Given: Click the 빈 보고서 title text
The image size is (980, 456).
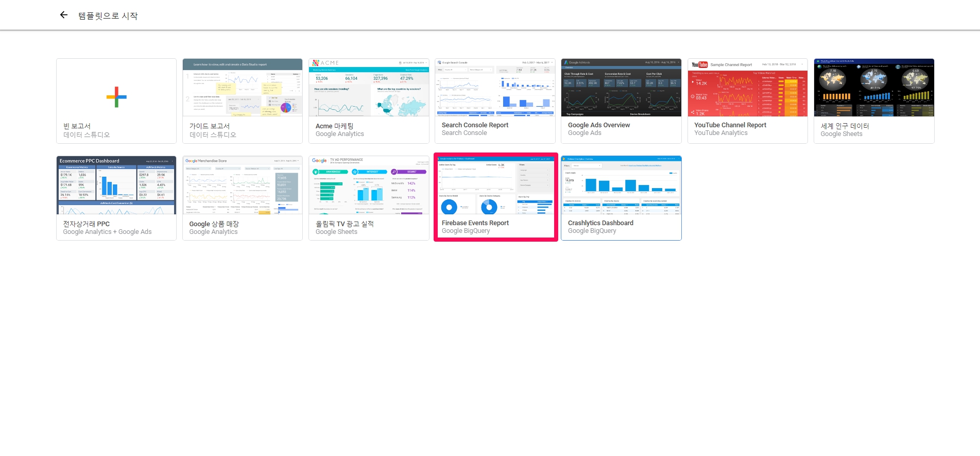Looking at the screenshot, I should 77,126.
